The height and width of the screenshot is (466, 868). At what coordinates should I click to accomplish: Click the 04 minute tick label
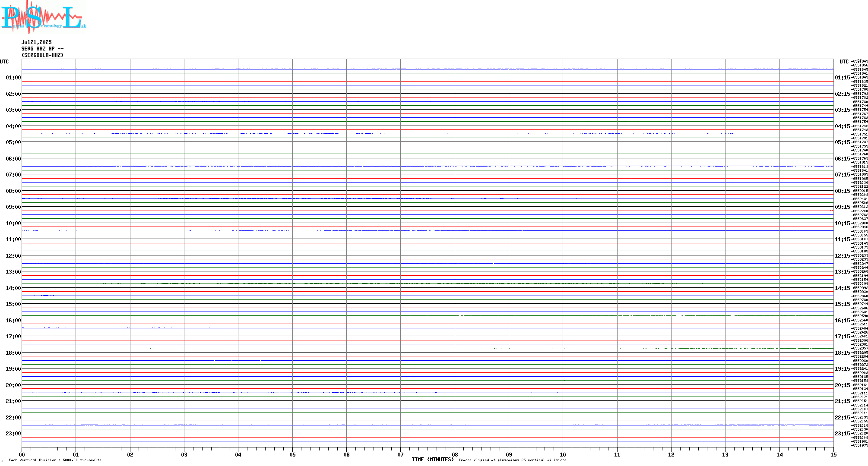click(238, 454)
